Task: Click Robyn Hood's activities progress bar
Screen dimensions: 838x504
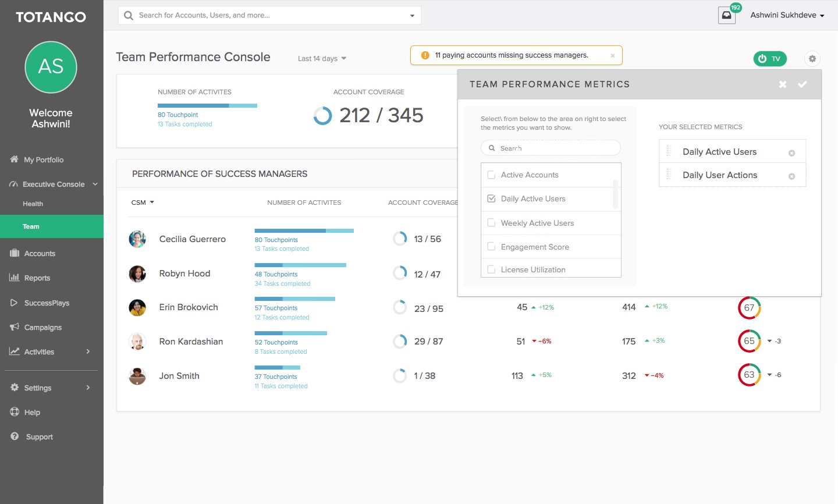Action: (x=300, y=265)
